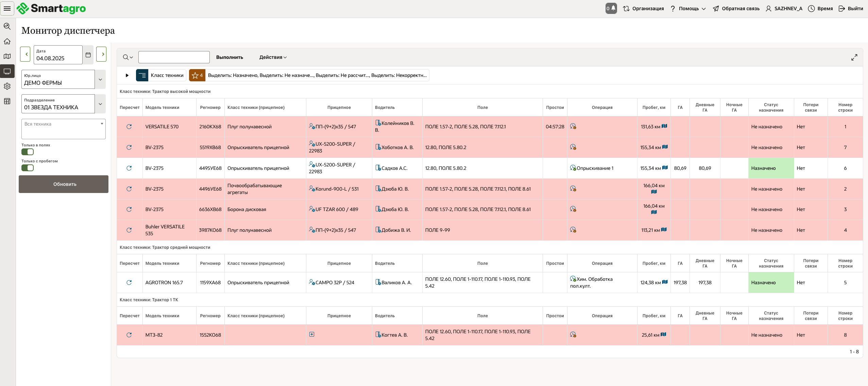Open map icon next to 131,63 км mileage
Screen dimensions: 868x386
coord(664,126)
